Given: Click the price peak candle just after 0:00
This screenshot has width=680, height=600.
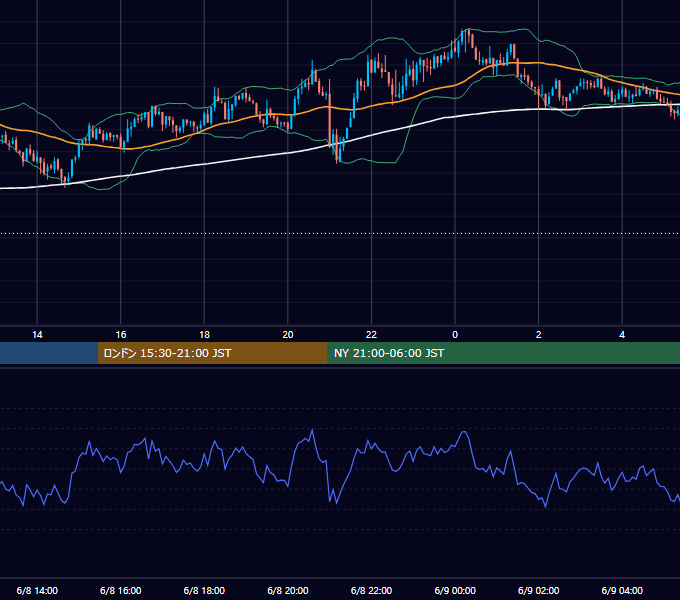Looking at the screenshot, I should (x=468, y=37).
